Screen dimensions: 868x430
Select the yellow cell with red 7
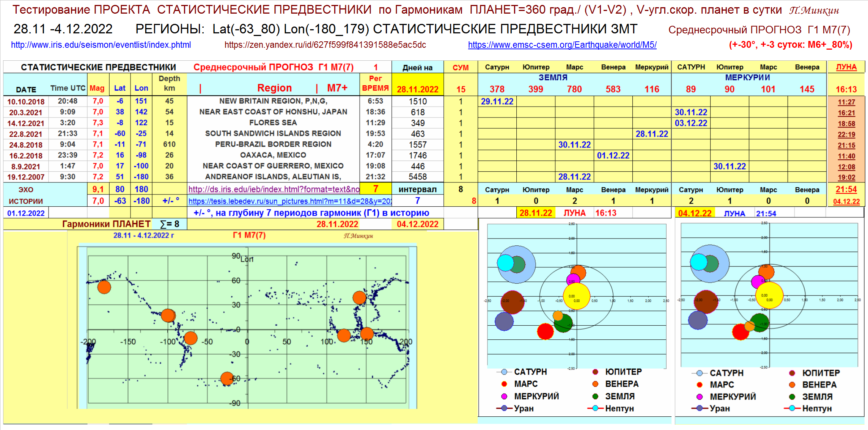375,189
